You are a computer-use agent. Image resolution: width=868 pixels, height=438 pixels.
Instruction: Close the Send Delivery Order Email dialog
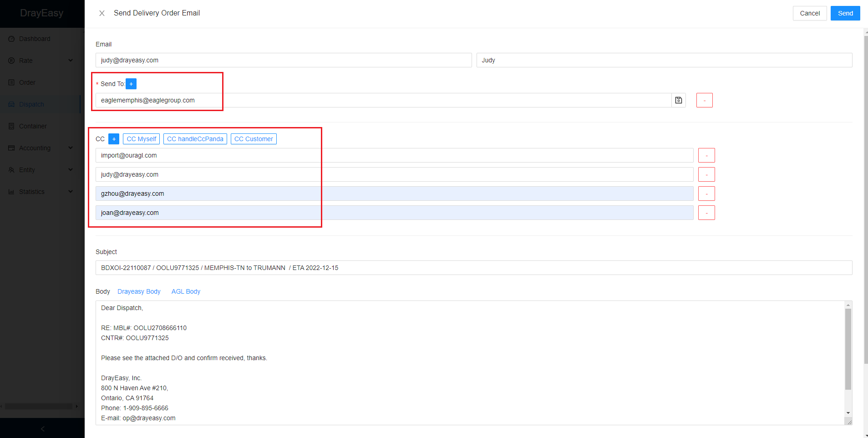click(x=102, y=13)
